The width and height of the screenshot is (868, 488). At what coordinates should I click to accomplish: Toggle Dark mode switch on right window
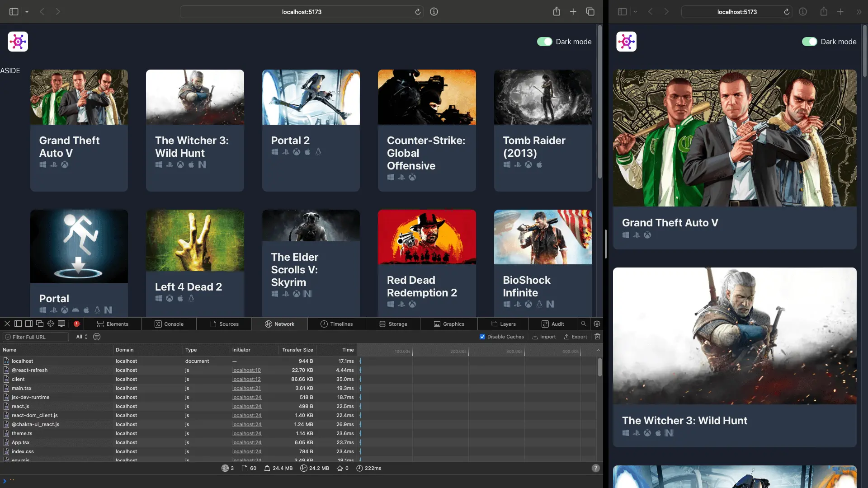[x=809, y=41]
